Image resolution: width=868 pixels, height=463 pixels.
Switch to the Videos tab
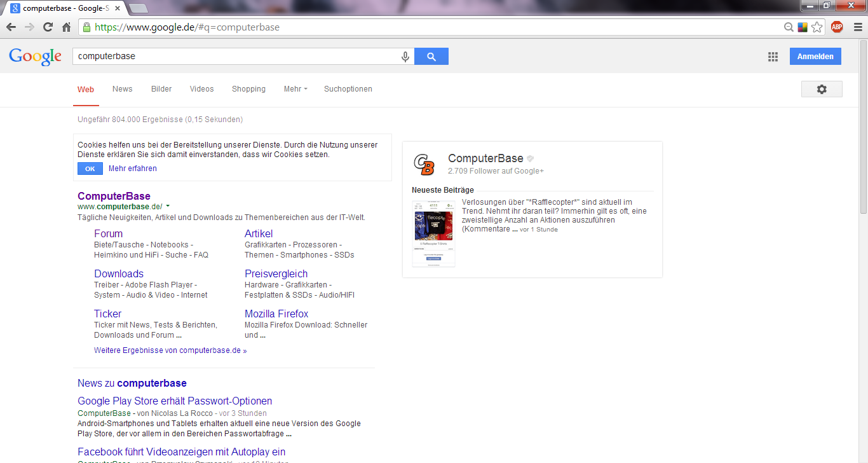click(201, 89)
